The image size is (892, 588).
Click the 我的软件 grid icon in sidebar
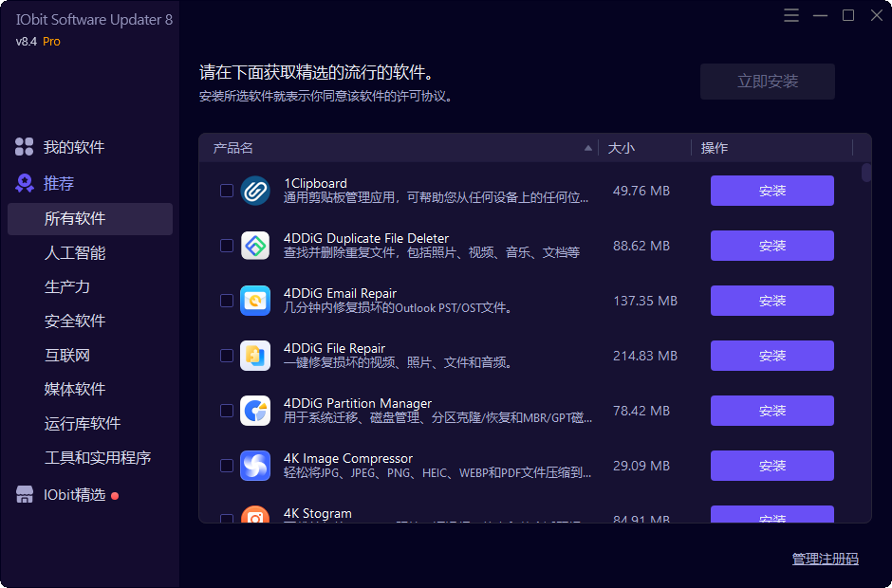point(23,146)
